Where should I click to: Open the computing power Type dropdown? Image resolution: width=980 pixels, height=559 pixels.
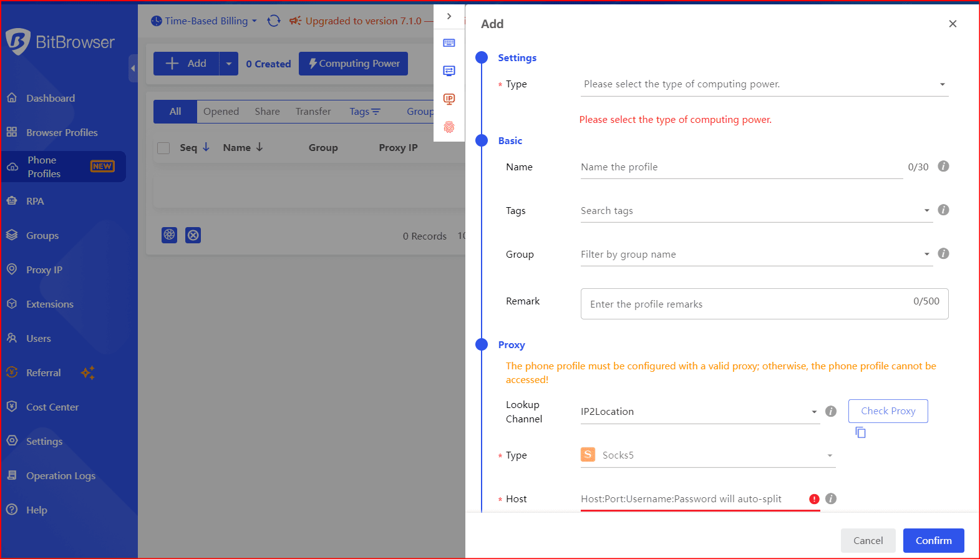click(x=764, y=84)
